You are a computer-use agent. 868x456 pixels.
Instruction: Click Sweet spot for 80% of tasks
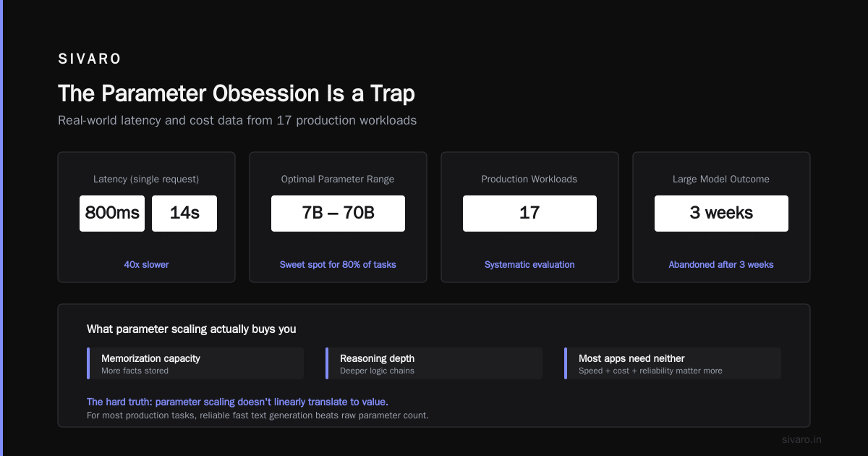(x=338, y=265)
